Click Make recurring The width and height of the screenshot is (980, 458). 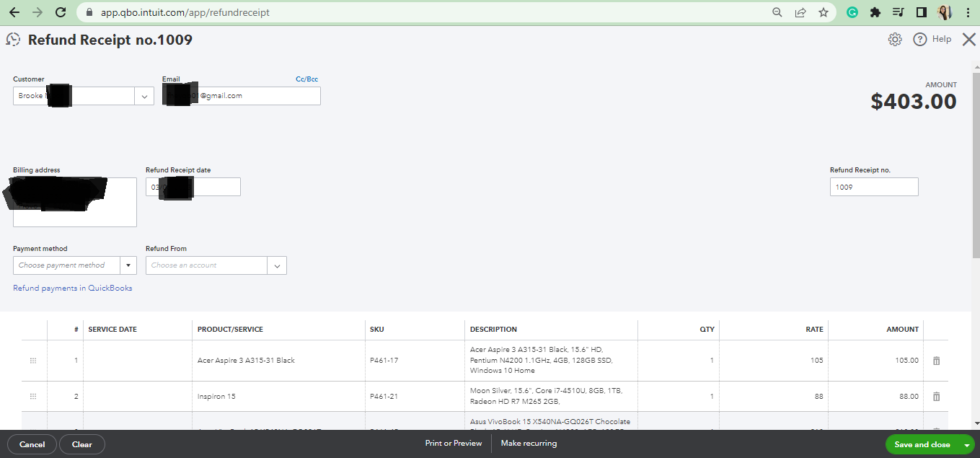[529, 444]
